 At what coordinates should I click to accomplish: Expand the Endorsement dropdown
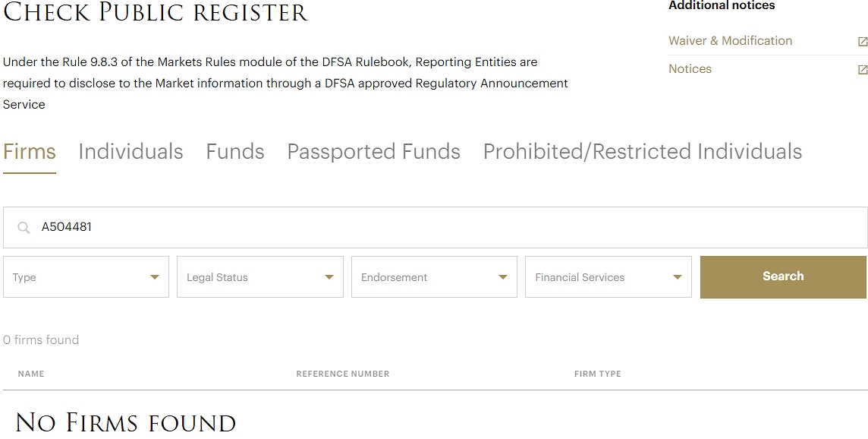[434, 277]
